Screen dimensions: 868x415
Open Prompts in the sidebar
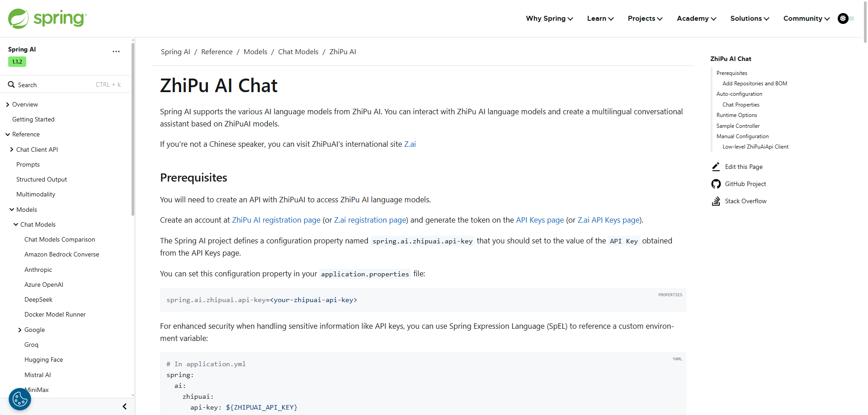(x=28, y=164)
